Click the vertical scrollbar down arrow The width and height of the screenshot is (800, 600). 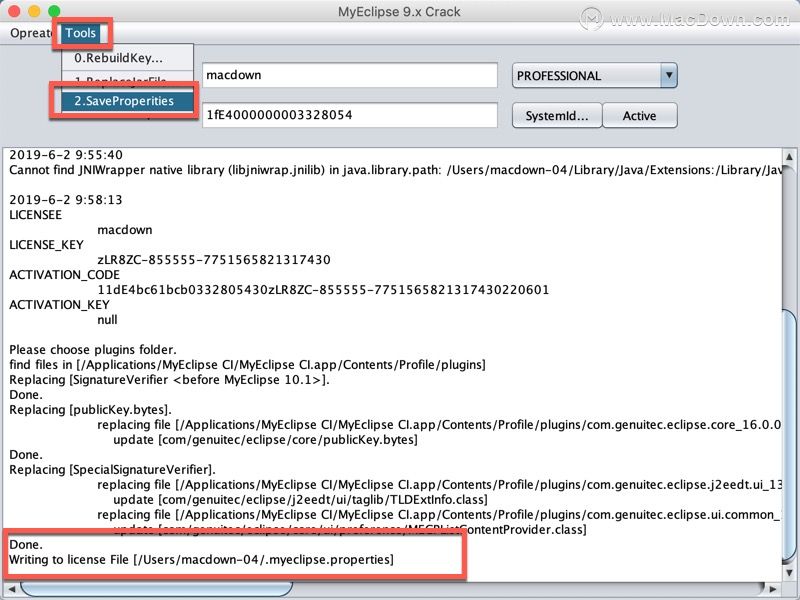[x=789, y=572]
